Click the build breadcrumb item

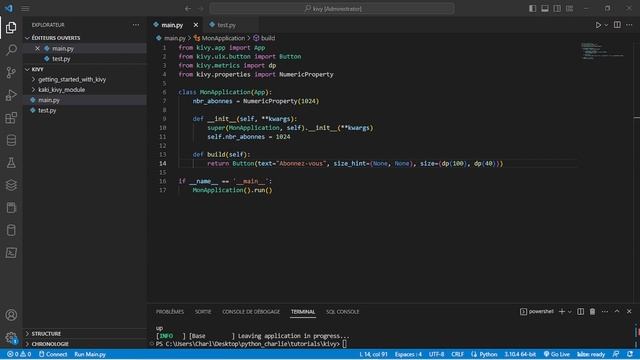pos(264,38)
